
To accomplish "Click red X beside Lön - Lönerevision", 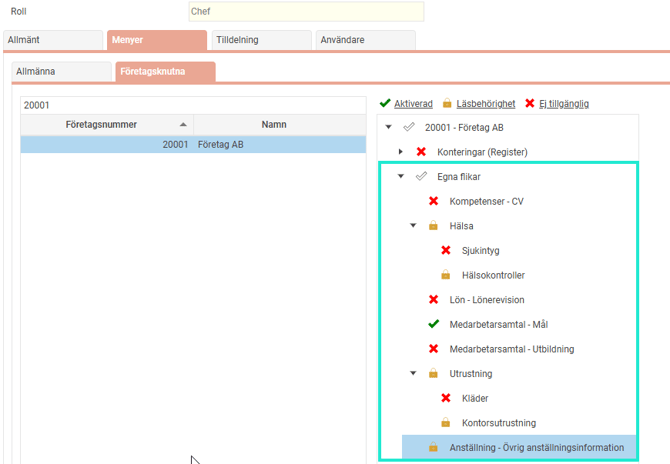I will [434, 299].
